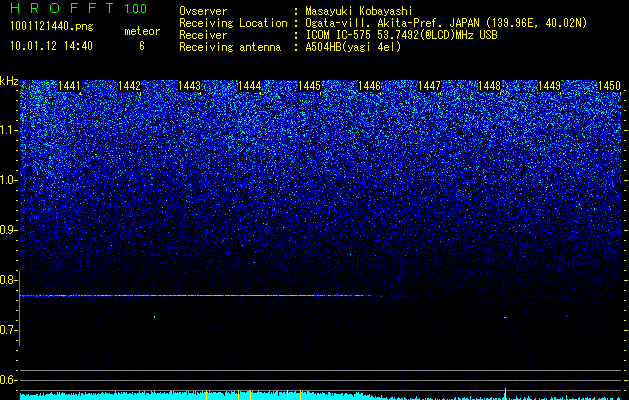Click the 1448 time marker
The image size is (629, 400).
(490, 86)
